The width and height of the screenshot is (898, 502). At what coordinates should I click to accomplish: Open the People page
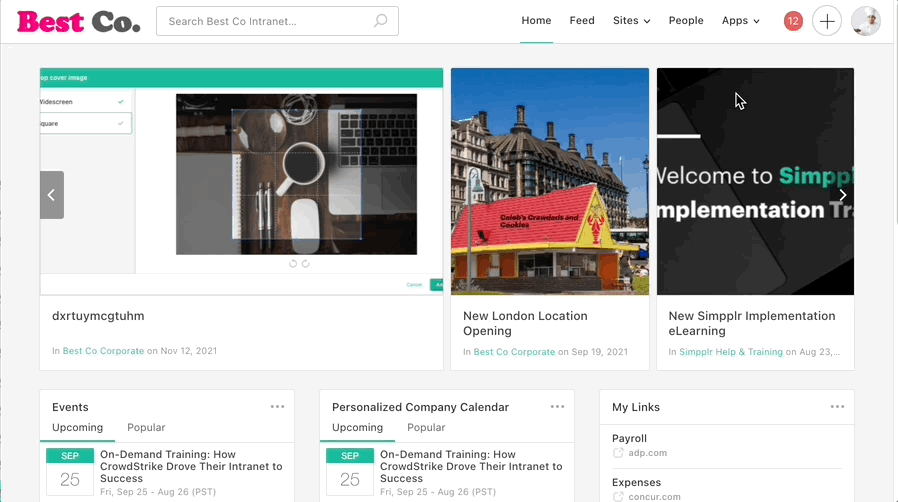(686, 21)
